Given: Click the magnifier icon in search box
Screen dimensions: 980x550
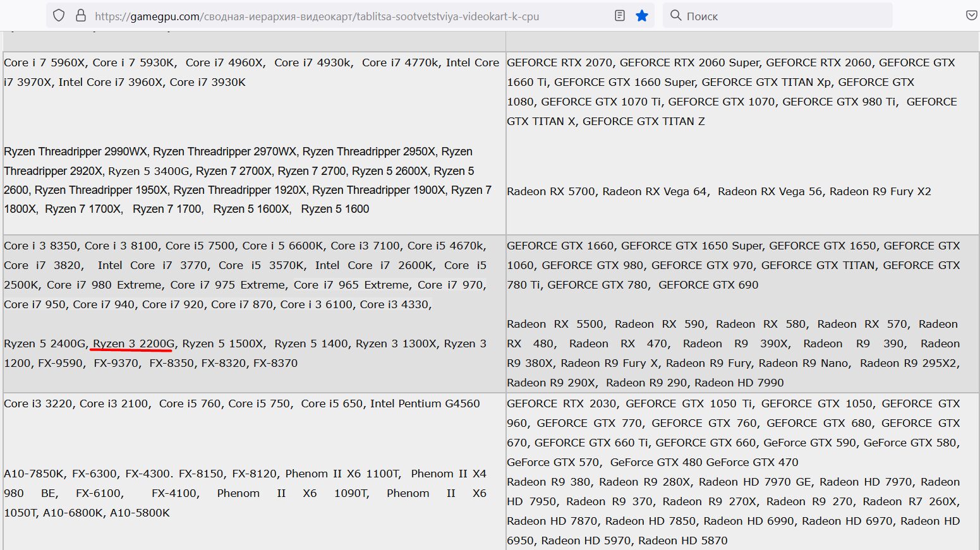Looking at the screenshot, I should pos(675,16).
